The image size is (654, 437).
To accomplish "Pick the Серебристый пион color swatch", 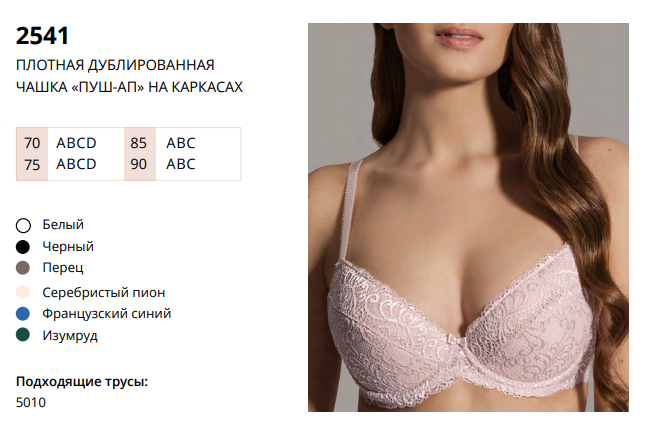I will [x=23, y=292].
